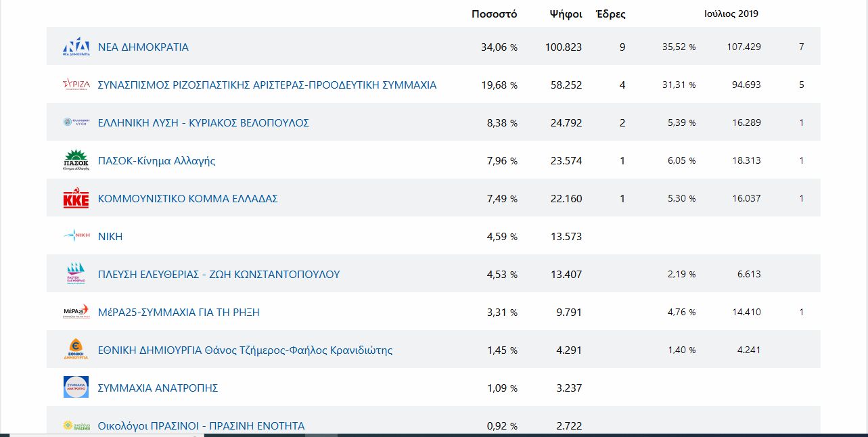This screenshot has width=868, height=437.
Task: Click the NIKI party logo
Action: [x=76, y=236]
